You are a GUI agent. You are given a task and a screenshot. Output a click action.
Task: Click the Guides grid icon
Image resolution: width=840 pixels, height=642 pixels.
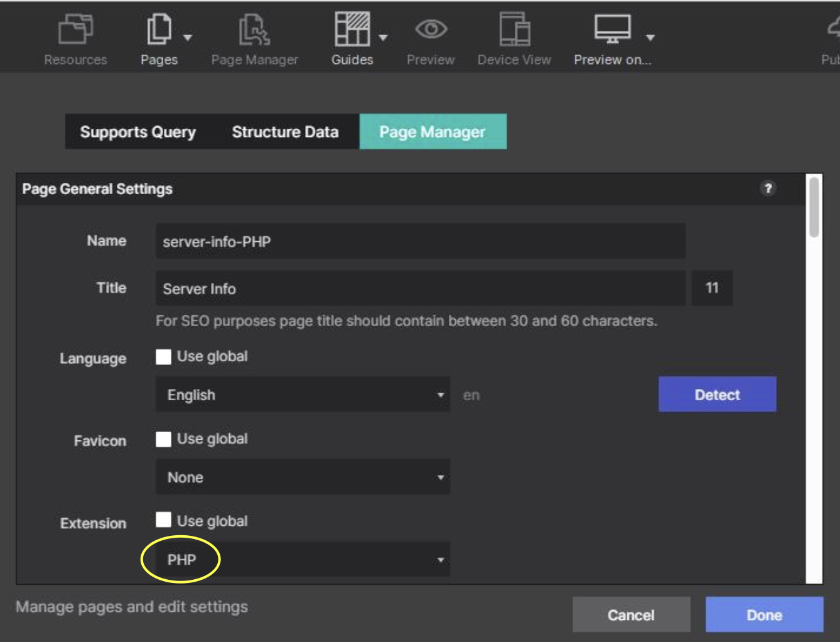pyautogui.click(x=352, y=30)
